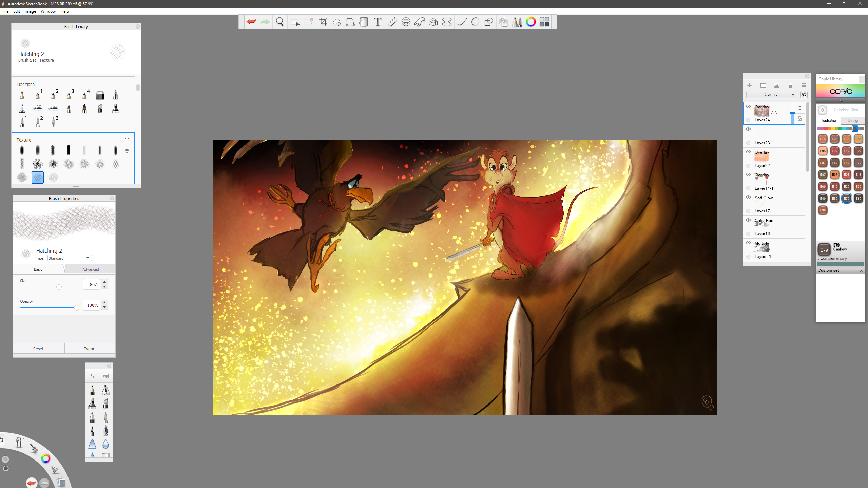
Task: Pick the E97 Copic color swatch
Action: click(x=834, y=175)
